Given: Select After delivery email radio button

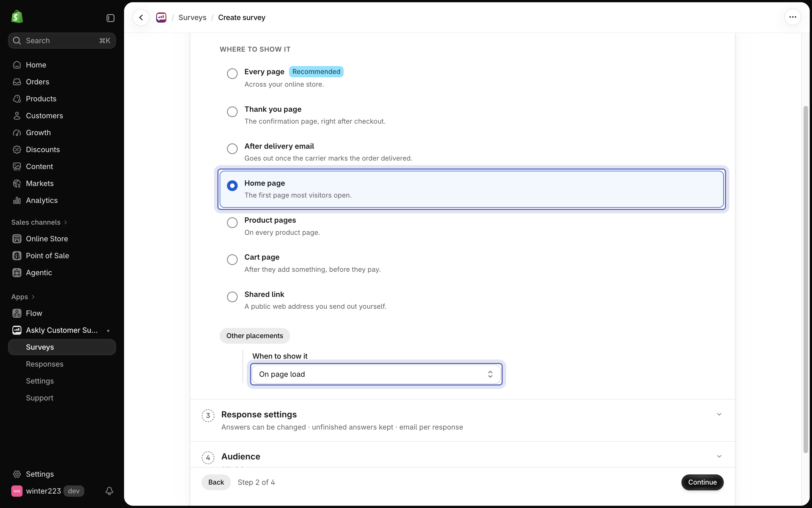Looking at the screenshot, I should pos(232,148).
